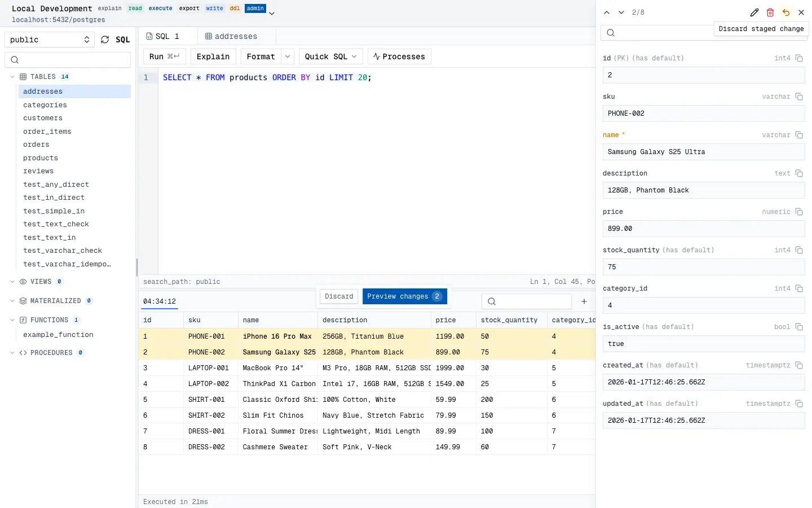This screenshot has width=812, height=508.
Task: Click the Discard button
Action: click(339, 296)
